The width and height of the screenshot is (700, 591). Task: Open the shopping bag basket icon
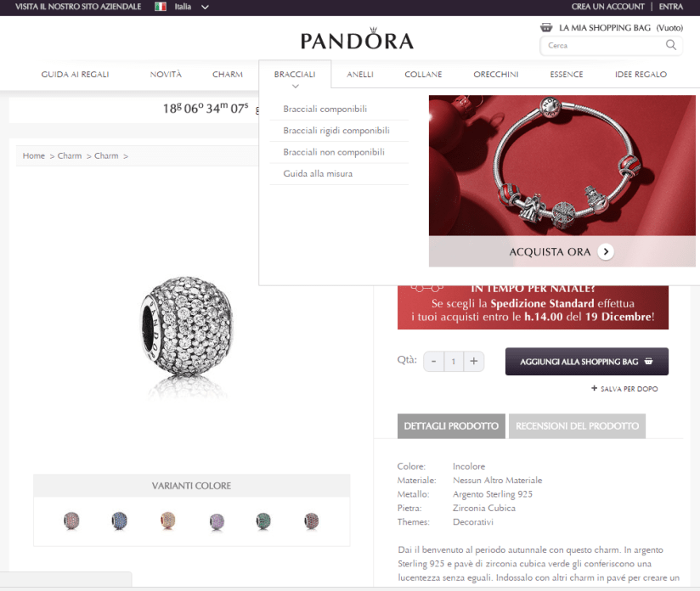coord(546,28)
